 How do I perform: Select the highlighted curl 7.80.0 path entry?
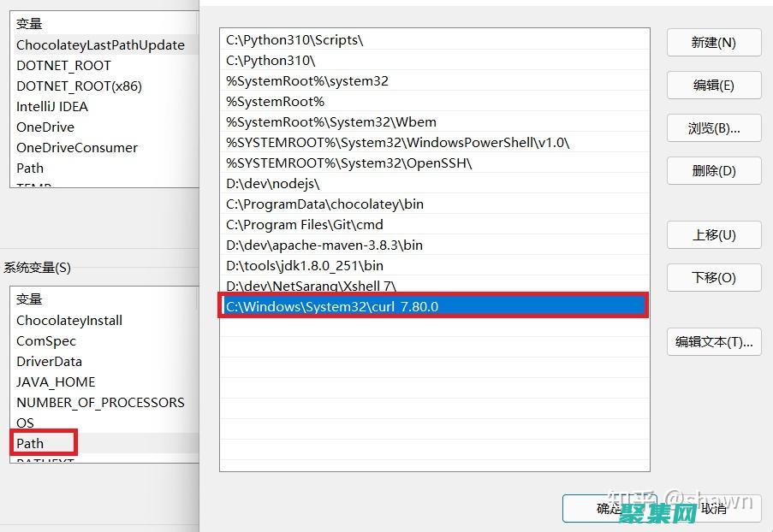332,306
